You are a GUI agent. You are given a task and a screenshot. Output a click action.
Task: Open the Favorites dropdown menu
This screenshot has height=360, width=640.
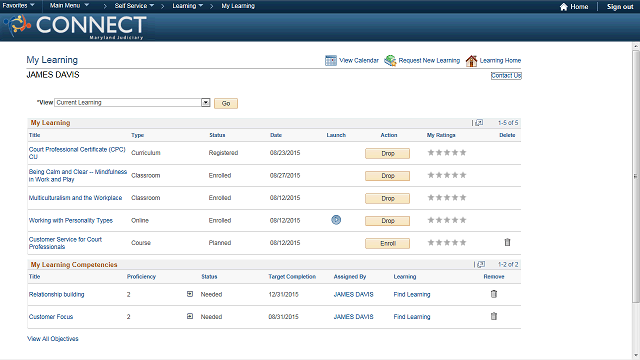coord(18,5)
